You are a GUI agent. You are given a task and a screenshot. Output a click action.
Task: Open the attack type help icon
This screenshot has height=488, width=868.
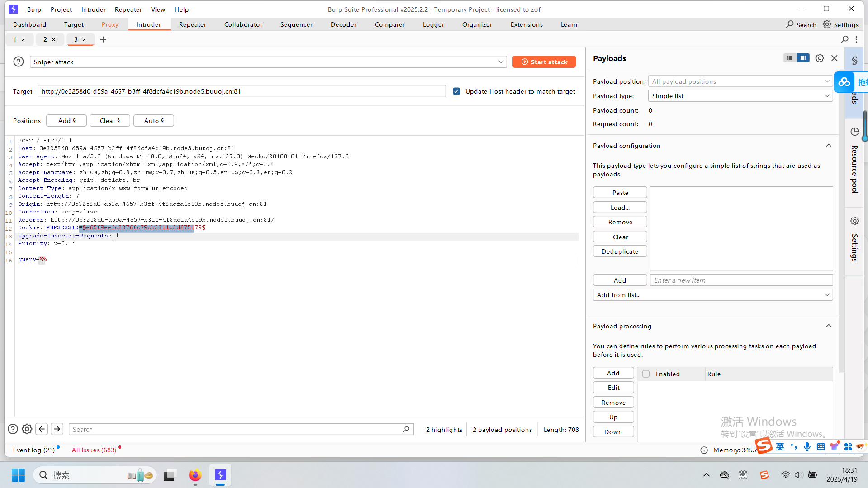pos(19,62)
